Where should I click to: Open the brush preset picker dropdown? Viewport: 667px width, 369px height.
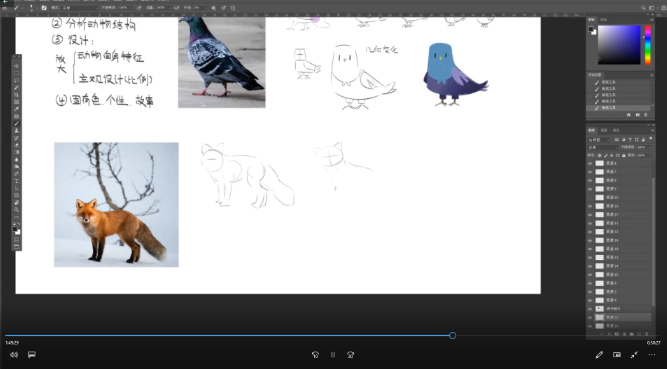[x=37, y=8]
